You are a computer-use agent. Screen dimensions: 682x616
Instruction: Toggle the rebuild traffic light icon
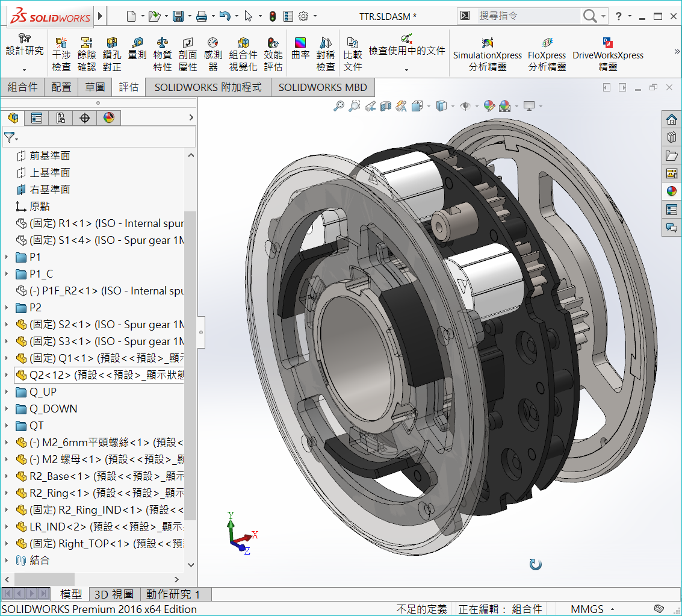point(272,16)
